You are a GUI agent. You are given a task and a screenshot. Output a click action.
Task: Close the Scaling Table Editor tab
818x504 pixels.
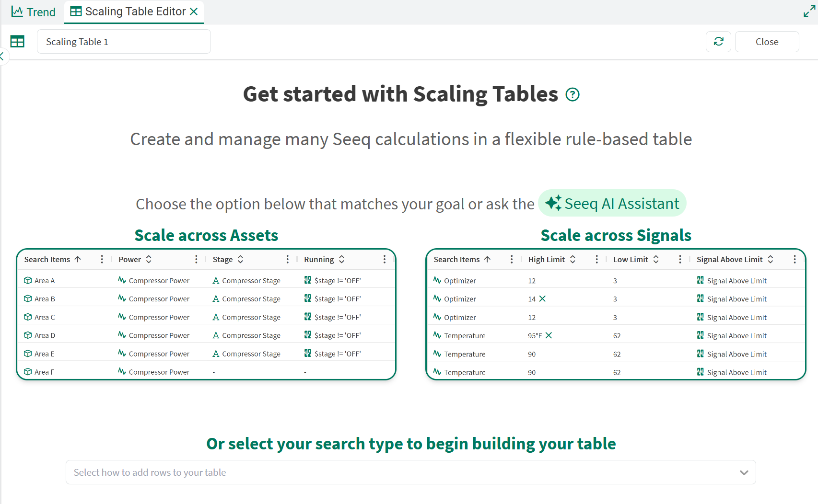pos(194,11)
